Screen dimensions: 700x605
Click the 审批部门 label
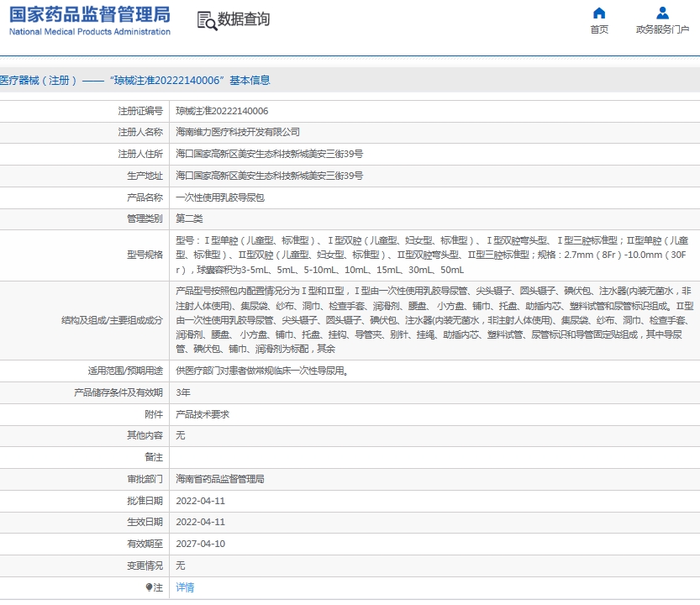(145, 479)
